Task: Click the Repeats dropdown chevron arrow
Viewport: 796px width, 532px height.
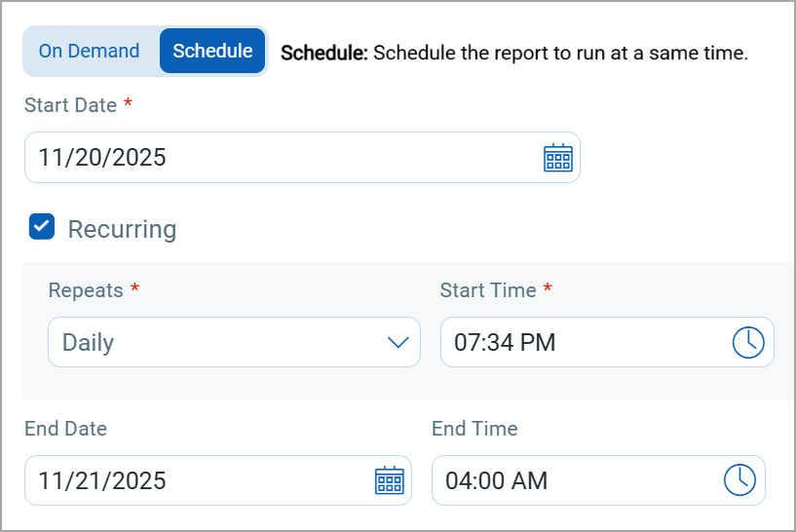Action: tap(398, 342)
